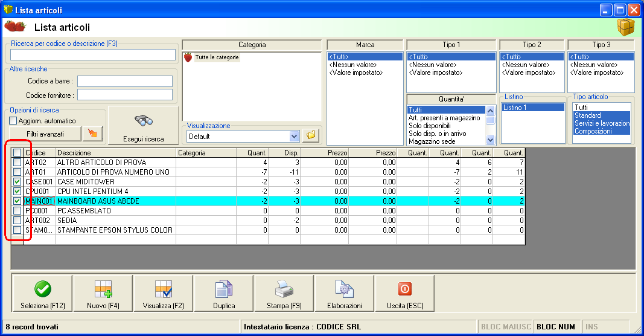Check the ART02 row checkbox

coord(17,163)
